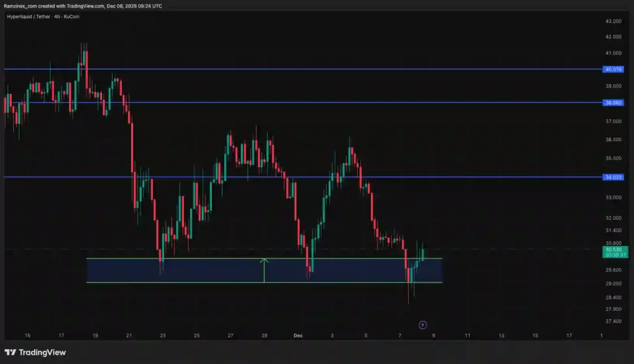The height and width of the screenshot is (364, 634).
Task: Click the purple lightning bolt event icon
Action: point(422,324)
